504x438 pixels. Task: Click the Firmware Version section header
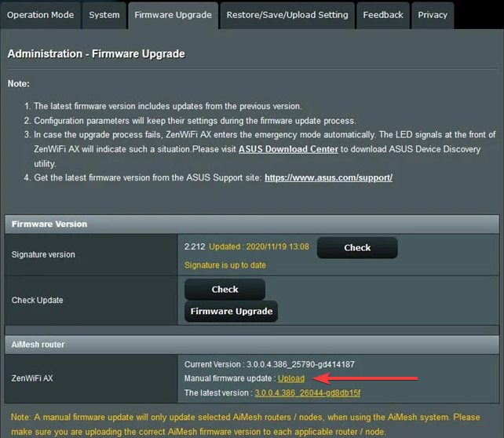tap(252, 224)
